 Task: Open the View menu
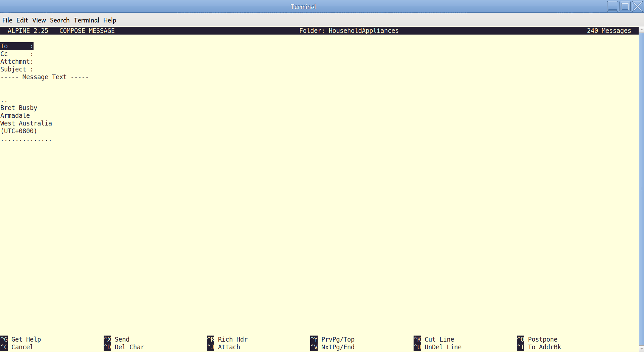[x=39, y=20]
